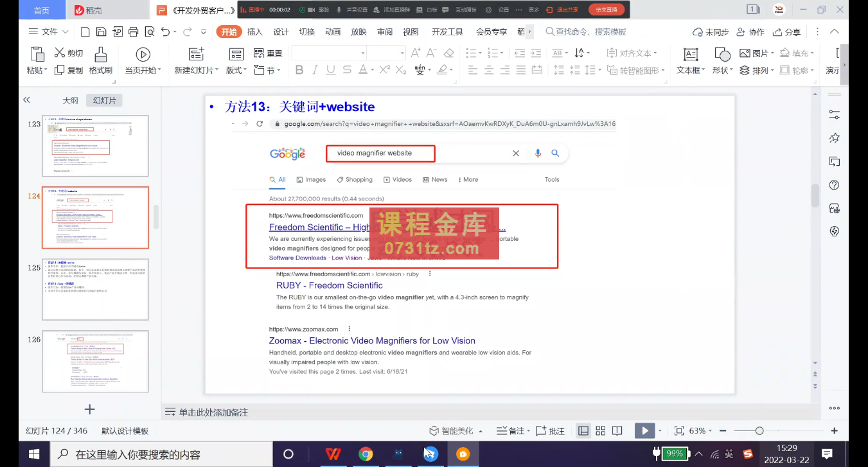Viewport: 868px width, 467px height.
Task: Start slideshow from current slide 当页开始
Action: pos(143,62)
